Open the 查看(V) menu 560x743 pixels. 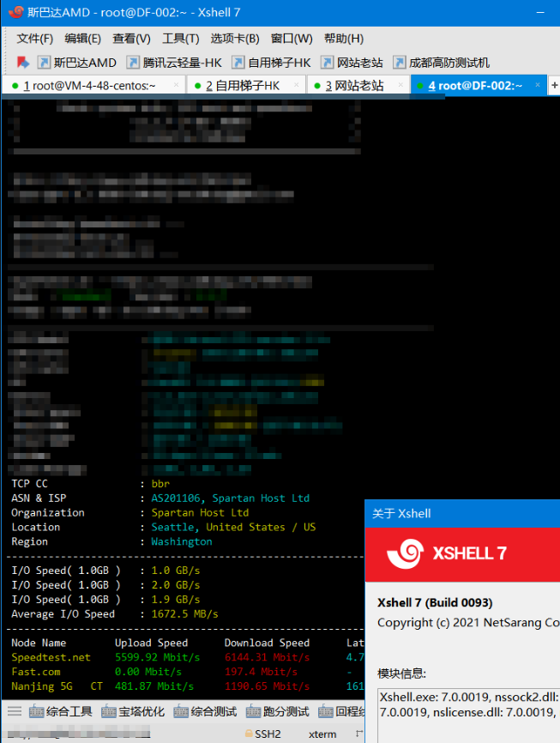tap(131, 39)
